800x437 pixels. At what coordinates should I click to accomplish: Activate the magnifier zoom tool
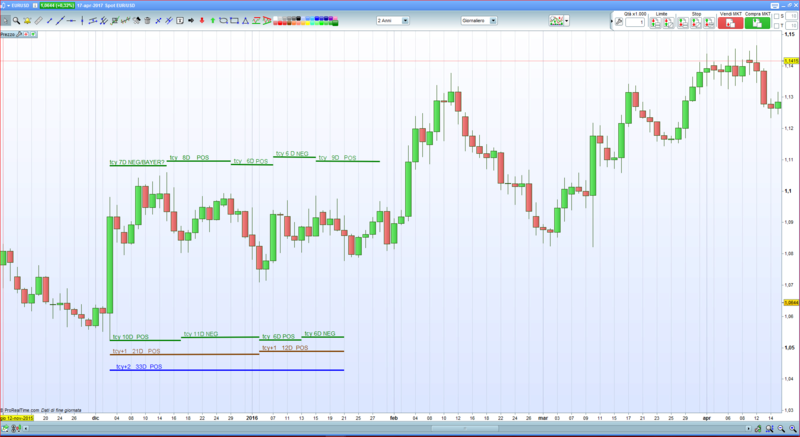pos(16,20)
